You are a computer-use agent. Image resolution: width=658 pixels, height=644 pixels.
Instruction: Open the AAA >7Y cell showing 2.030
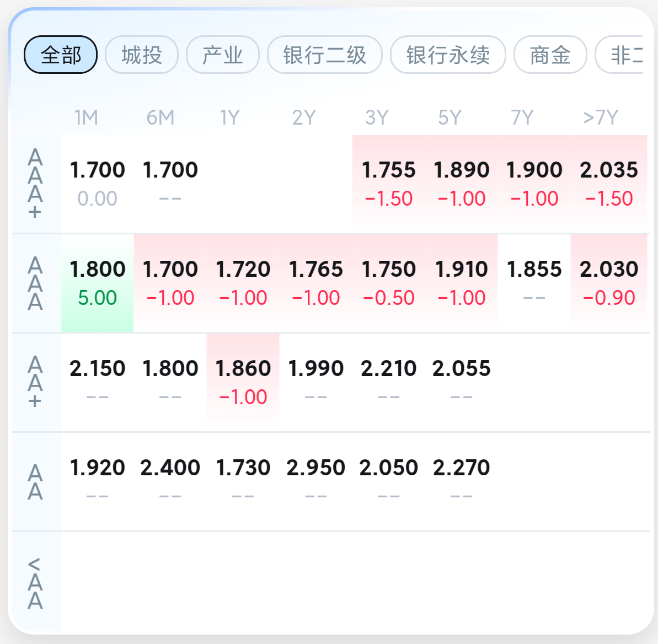click(609, 283)
